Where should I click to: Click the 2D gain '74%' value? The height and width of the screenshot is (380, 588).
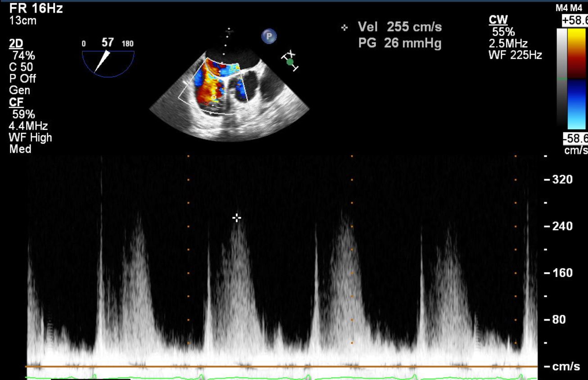(x=24, y=55)
